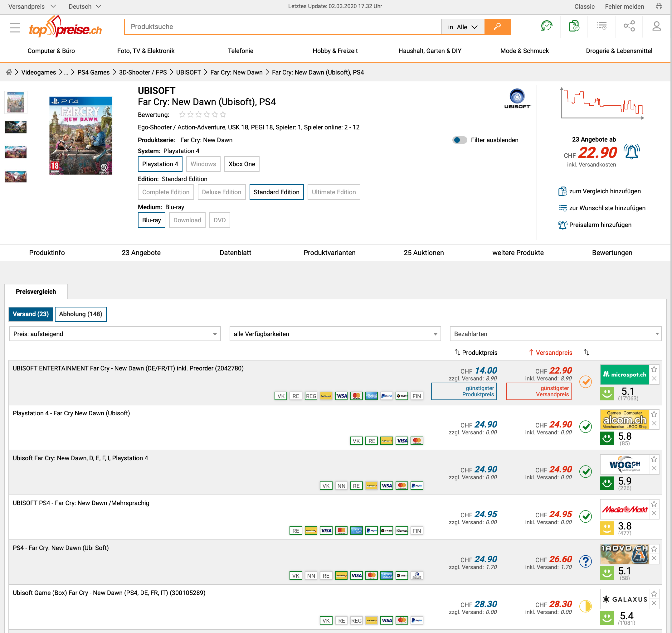Open the hamburger main menu
This screenshot has width=672, height=633.
(15, 27)
